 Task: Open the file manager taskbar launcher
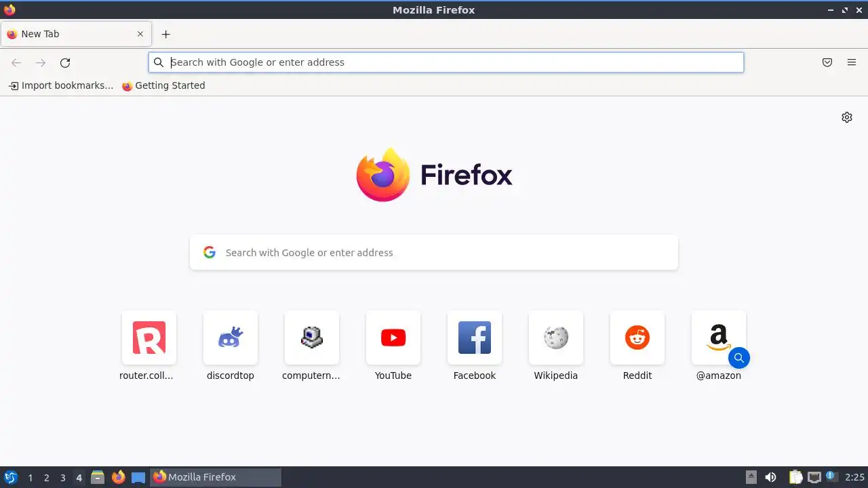click(98, 477)
